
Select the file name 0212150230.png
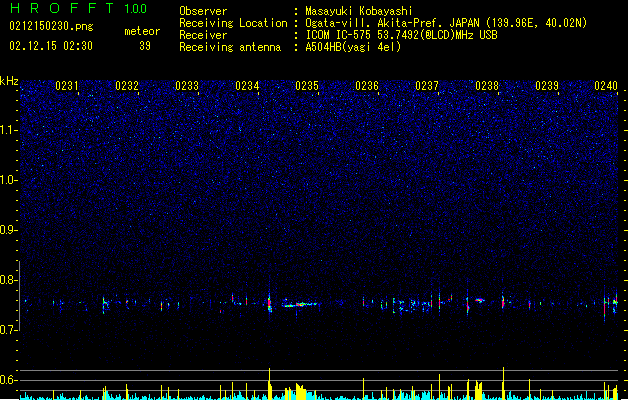tap(51, 26)
